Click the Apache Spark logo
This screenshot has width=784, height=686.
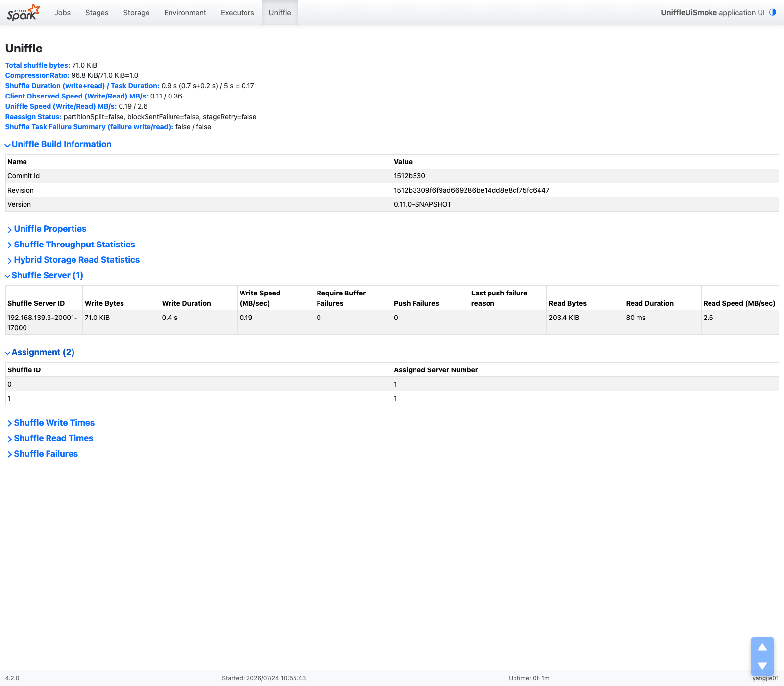[x=23, y=12]
